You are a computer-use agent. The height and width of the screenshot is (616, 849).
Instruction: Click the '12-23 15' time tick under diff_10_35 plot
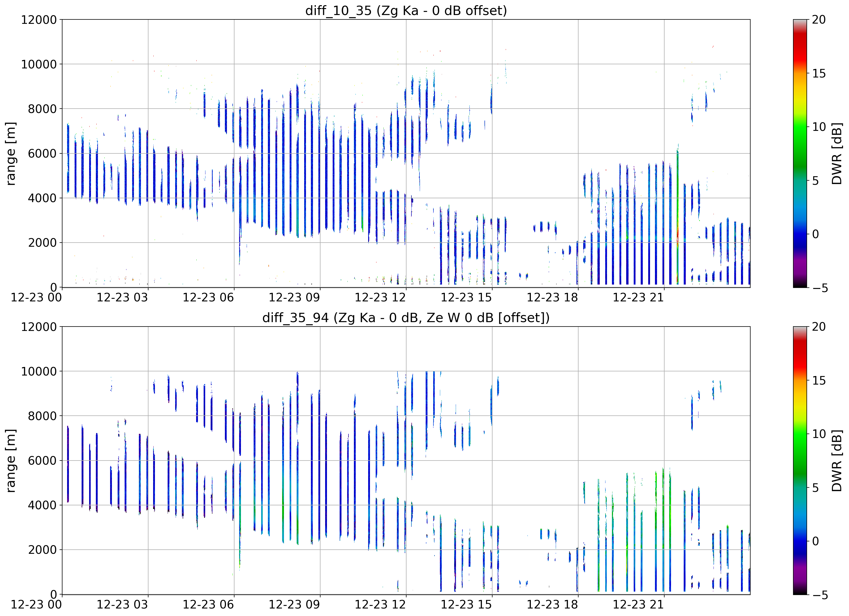point(466,298)
